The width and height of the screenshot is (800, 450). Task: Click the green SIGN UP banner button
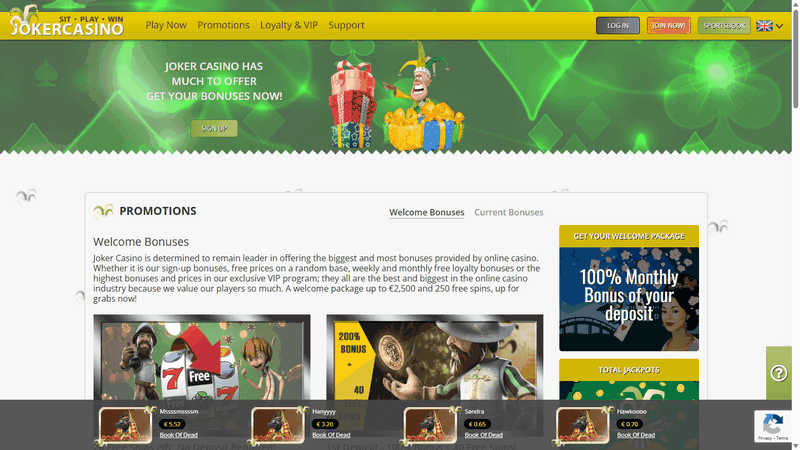click(x=214, y=128)
